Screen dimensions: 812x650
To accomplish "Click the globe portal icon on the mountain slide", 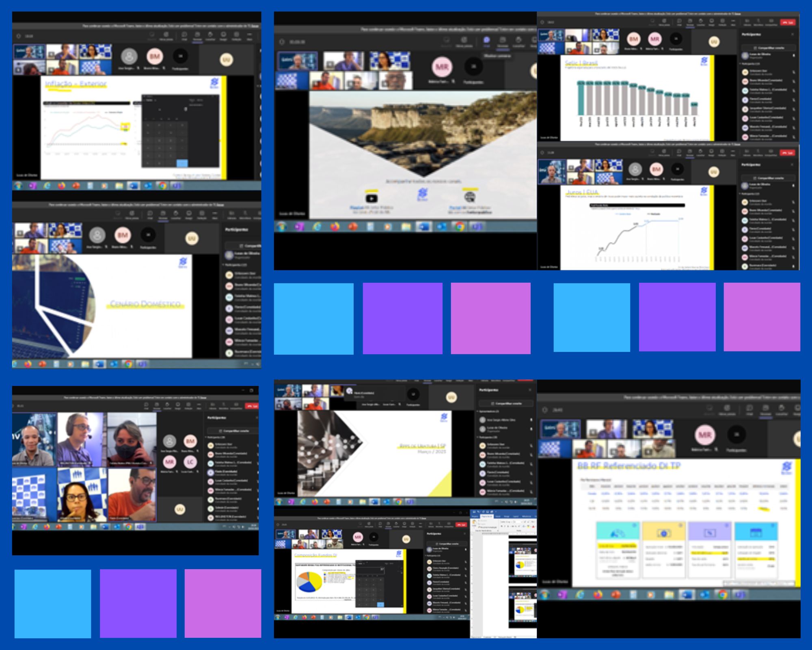I will pyautogui.click(x=470, y=197).
